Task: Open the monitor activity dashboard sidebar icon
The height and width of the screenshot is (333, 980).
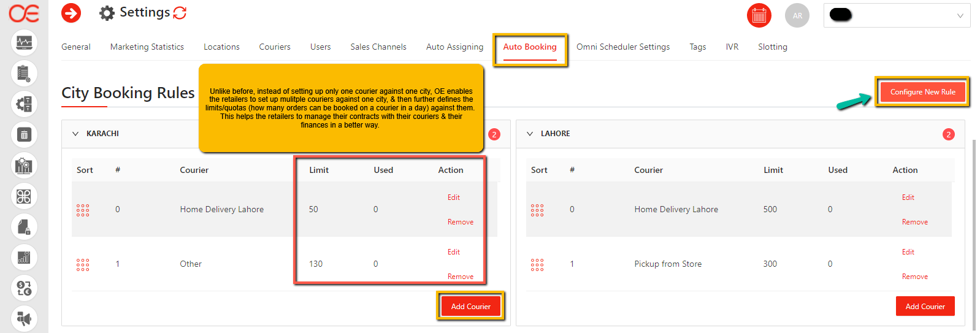Action: pyautogui.click(x=24, y=43)
